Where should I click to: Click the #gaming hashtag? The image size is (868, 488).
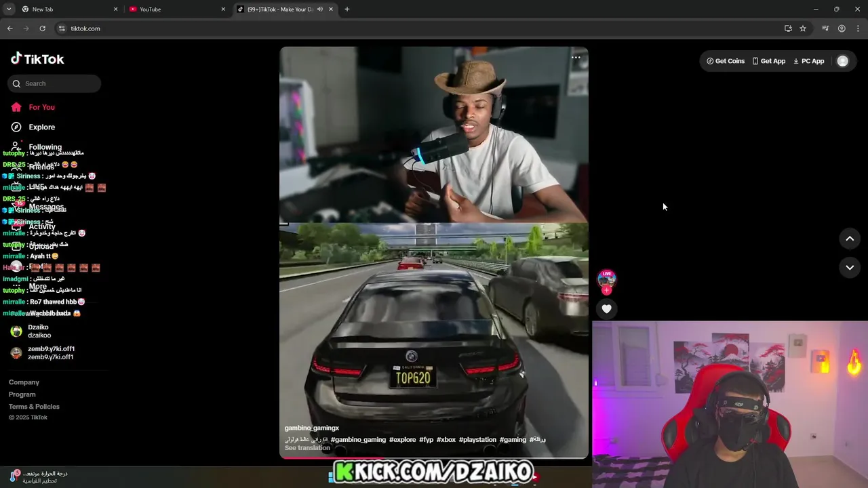pos(513,439)
